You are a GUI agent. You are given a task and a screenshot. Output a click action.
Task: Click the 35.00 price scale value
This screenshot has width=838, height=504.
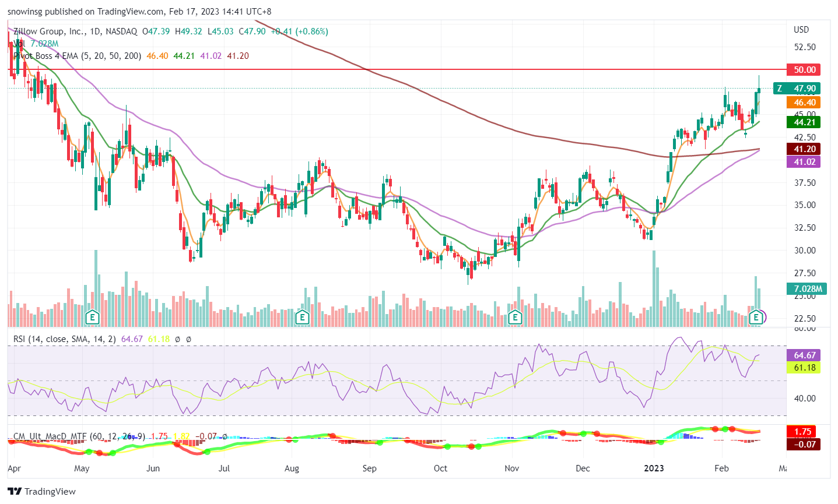[x=804, y=205]
